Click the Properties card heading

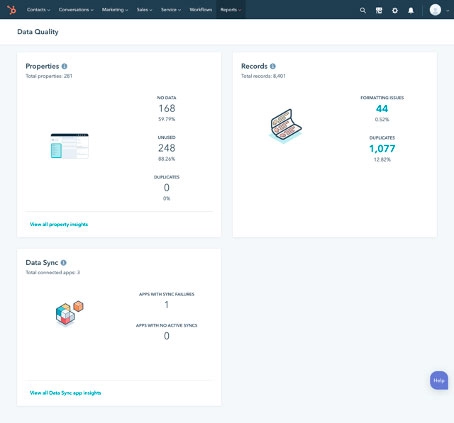point(42,66)
